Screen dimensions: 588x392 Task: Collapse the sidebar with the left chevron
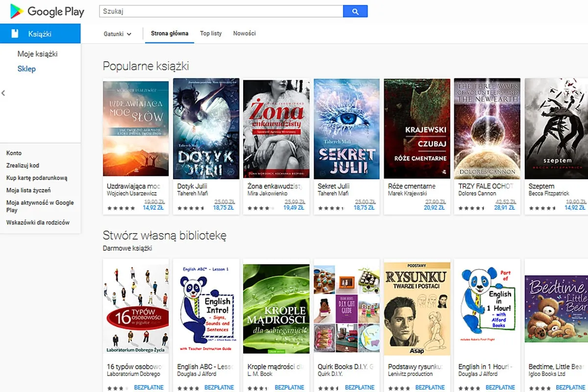point(3,93)
